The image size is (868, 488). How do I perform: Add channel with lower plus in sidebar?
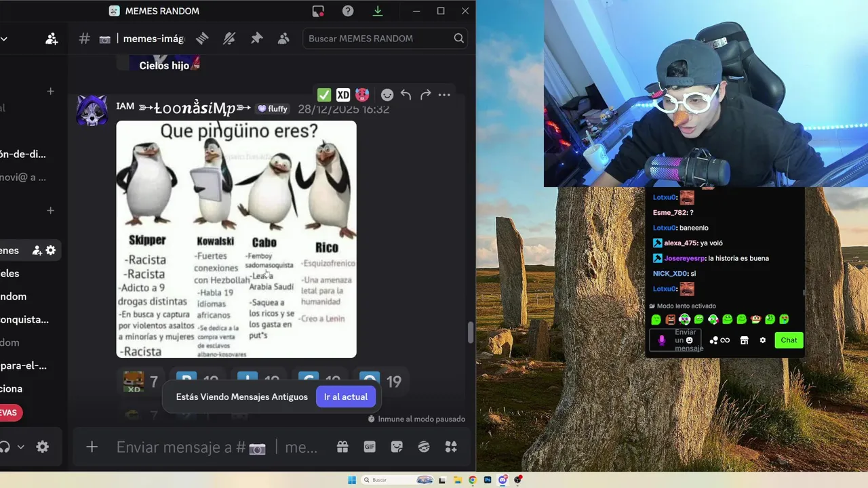point(50,210)
